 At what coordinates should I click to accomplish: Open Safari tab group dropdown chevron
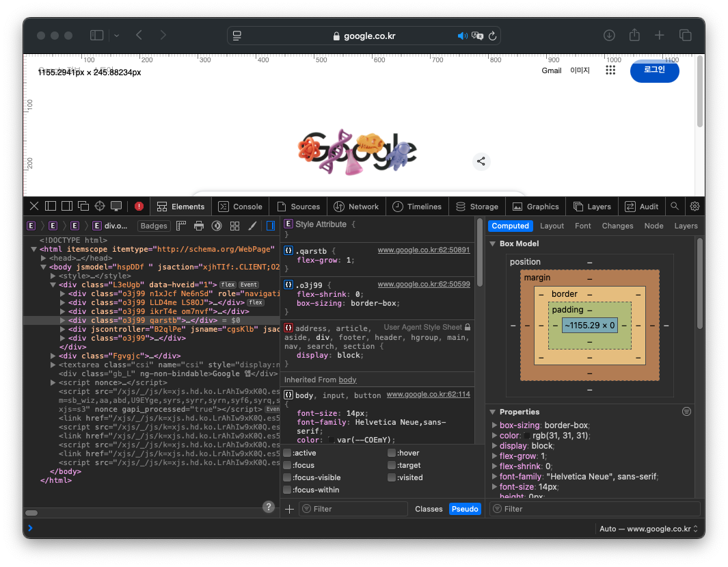coord(116,36)
